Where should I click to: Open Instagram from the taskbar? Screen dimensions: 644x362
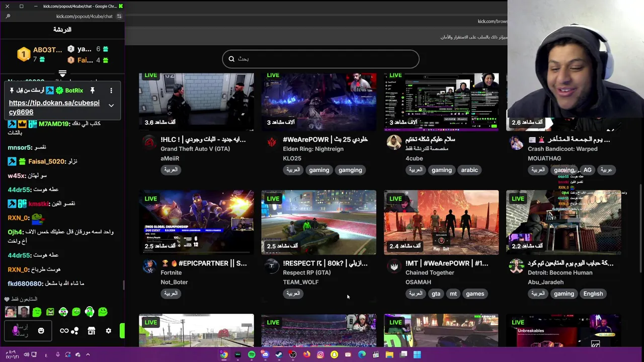click(x=320, y=354)
